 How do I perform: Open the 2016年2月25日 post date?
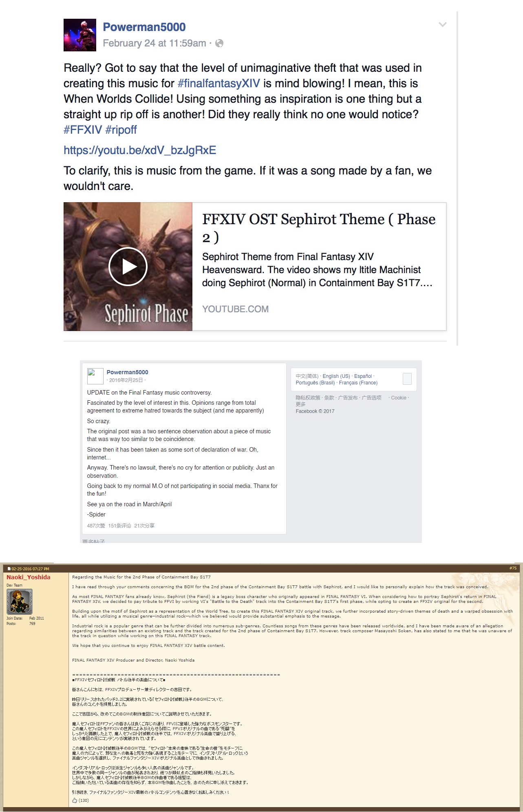point(126,380)
